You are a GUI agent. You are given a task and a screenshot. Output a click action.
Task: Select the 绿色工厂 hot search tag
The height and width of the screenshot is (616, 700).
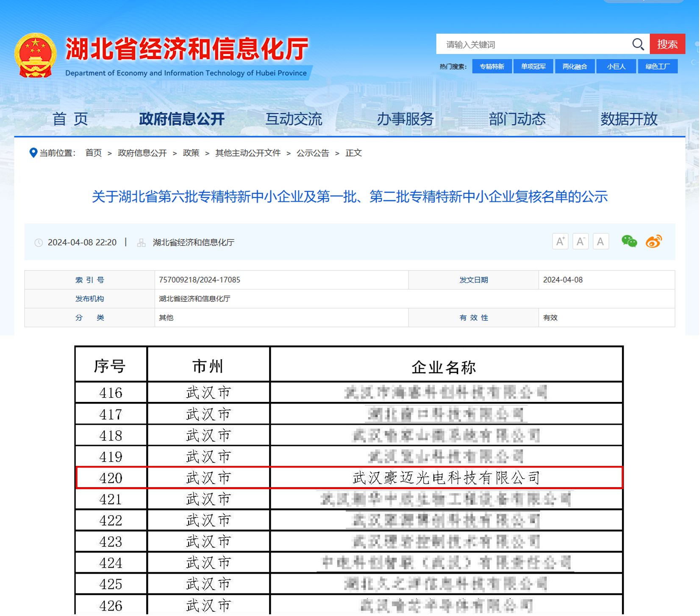pos(658,67)
